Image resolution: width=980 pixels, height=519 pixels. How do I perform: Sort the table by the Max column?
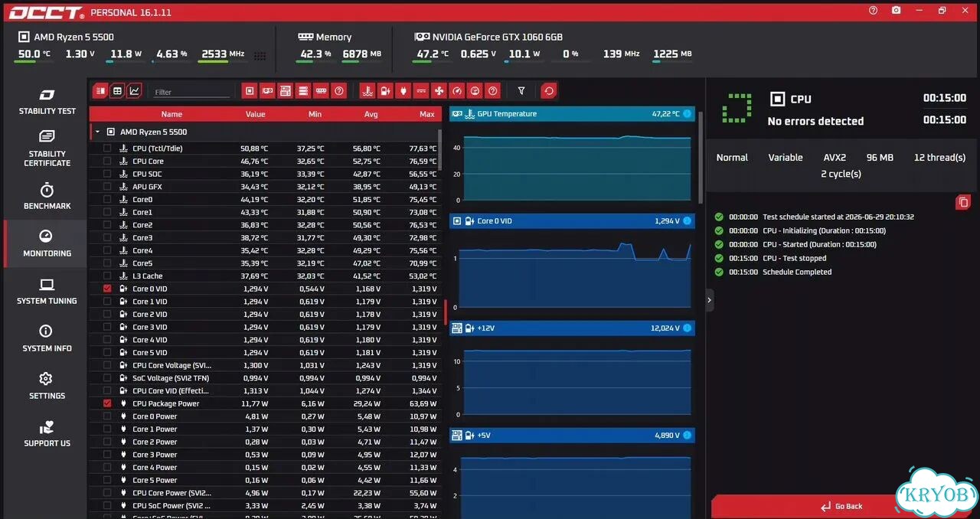426,114
